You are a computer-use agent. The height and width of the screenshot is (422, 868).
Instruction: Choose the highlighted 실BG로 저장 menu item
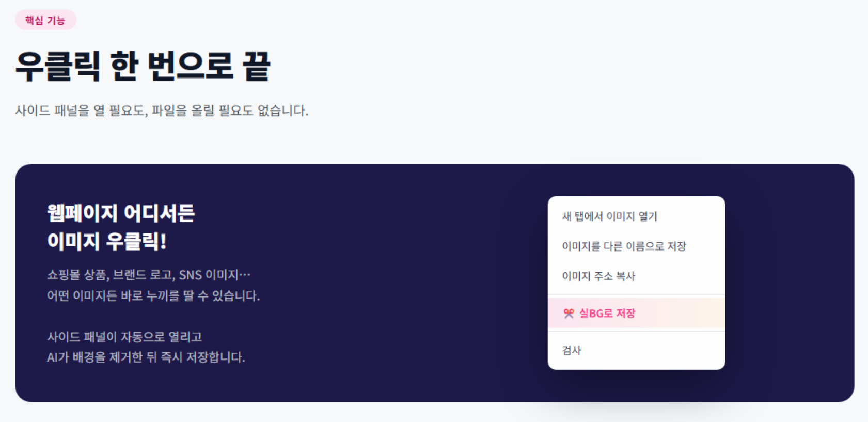coord(636,313)
